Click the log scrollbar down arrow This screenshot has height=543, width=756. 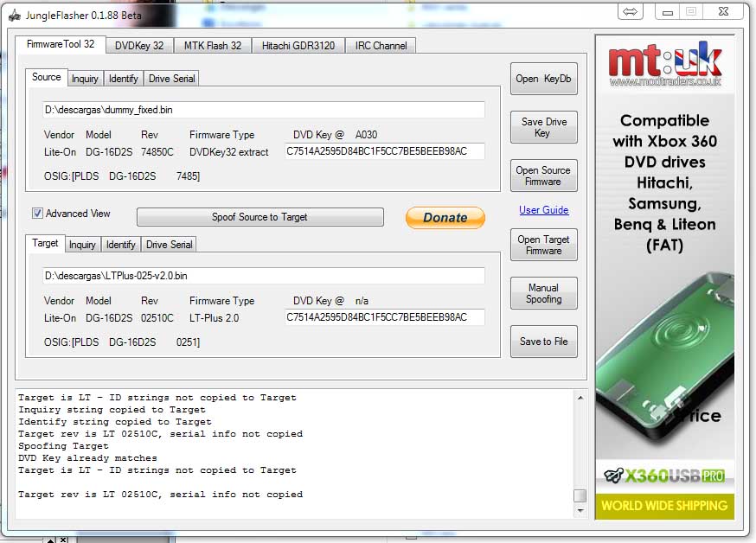[x=580, y=510]
